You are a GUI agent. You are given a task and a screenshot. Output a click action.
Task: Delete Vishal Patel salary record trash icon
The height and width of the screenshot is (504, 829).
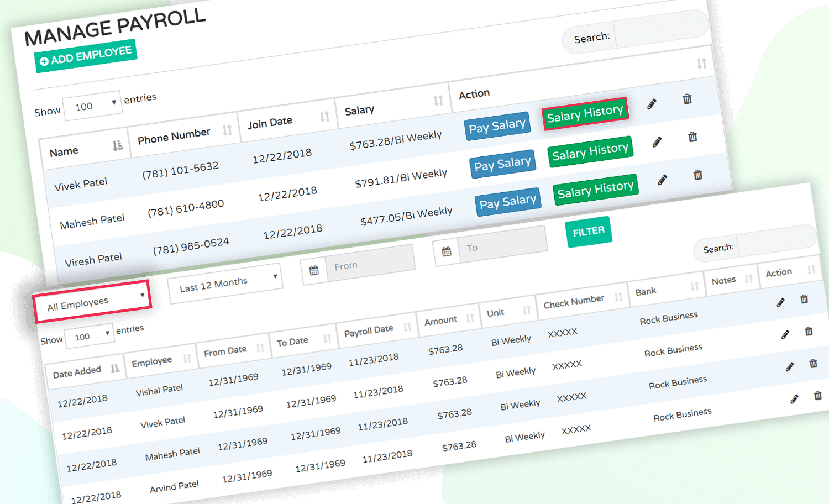(x=804, y=299)
